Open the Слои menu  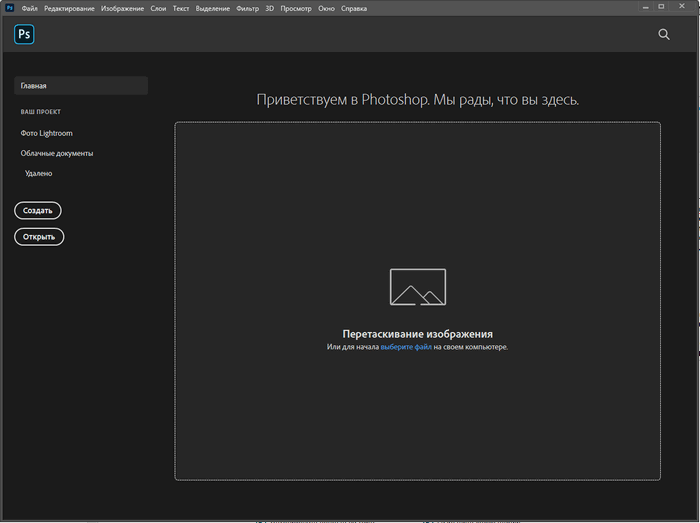point(158,8)
